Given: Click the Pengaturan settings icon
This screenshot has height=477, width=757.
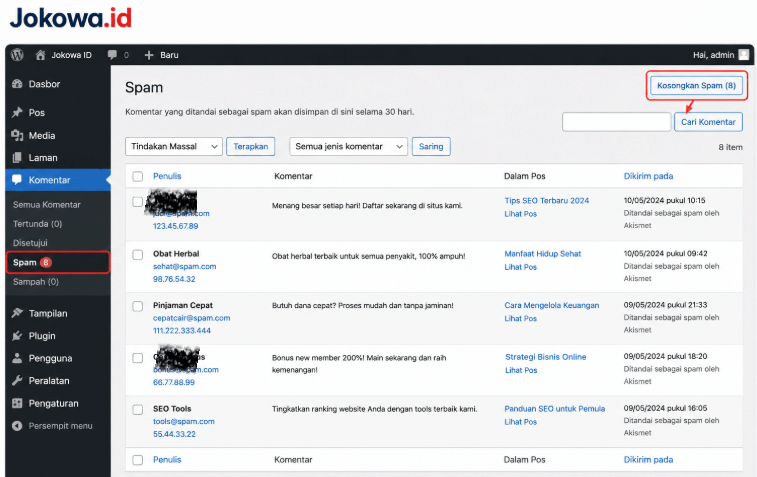Looking at the screenshot, I should (x=17, y=403).
